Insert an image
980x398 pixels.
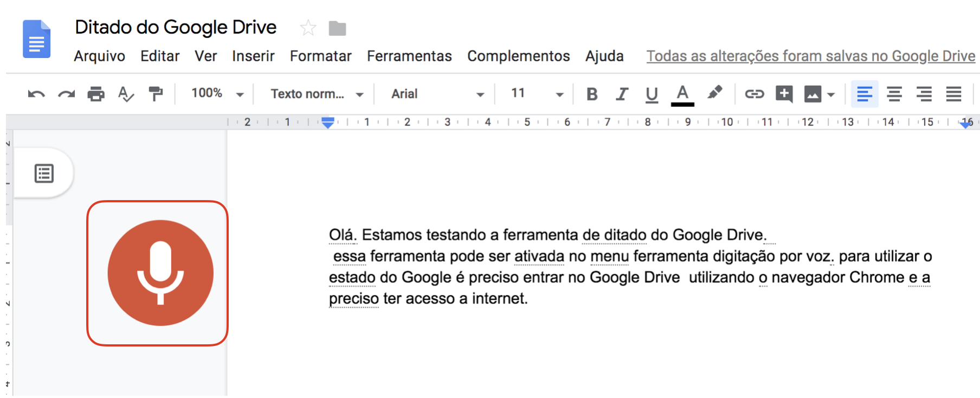(x=813, y=94)
